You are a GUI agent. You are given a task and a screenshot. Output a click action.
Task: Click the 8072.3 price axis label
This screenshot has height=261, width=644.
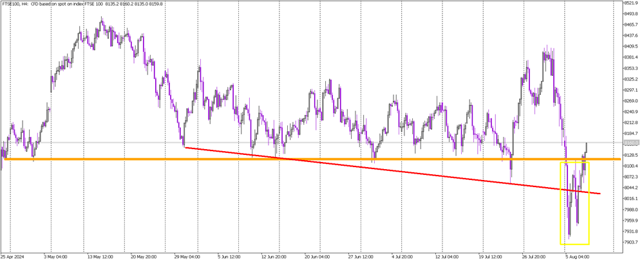point(630,177)
